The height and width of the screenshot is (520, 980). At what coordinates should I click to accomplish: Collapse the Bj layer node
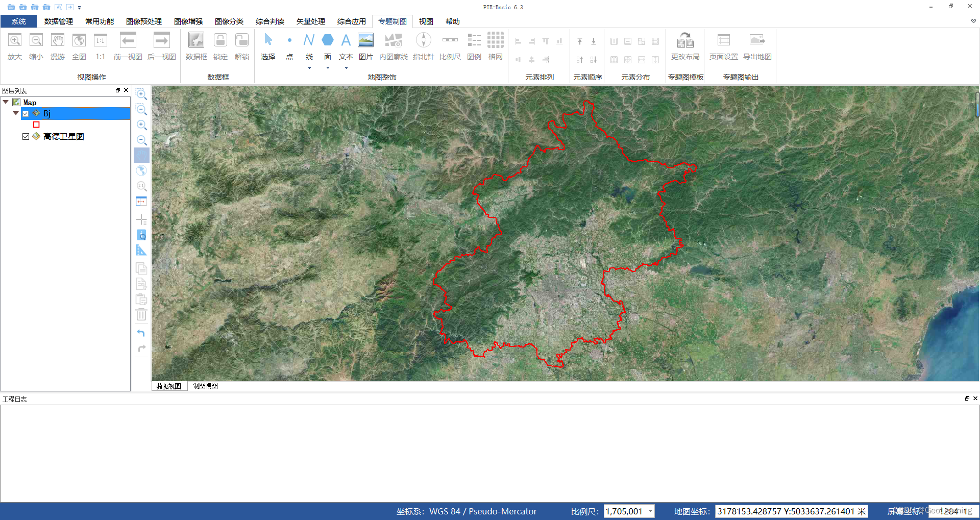click(x=16, y=113)
